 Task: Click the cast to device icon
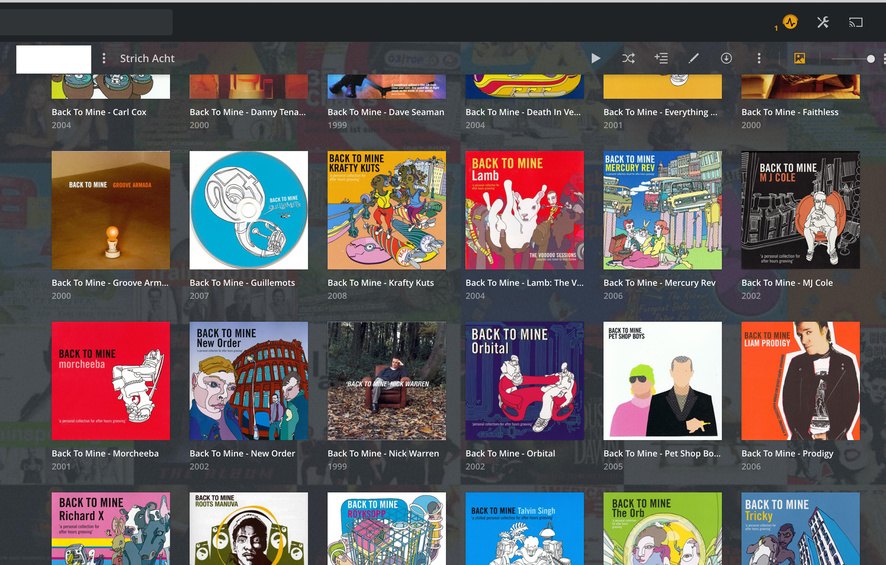tap(855, 23)
